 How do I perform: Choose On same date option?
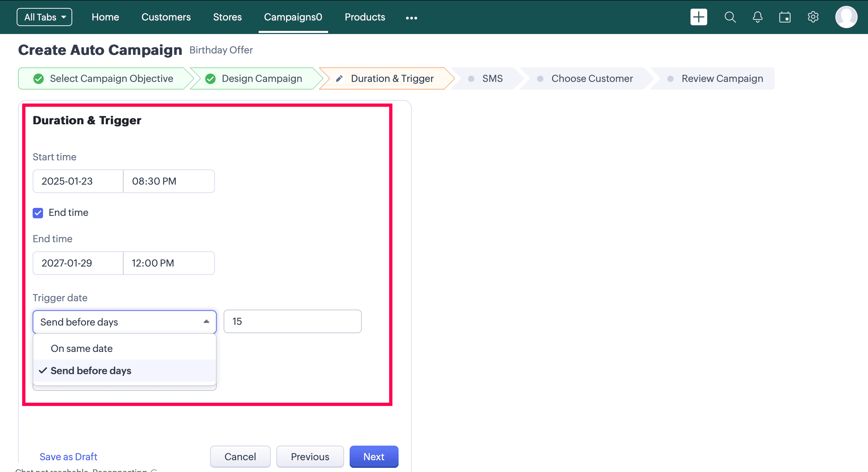point(125,348)
